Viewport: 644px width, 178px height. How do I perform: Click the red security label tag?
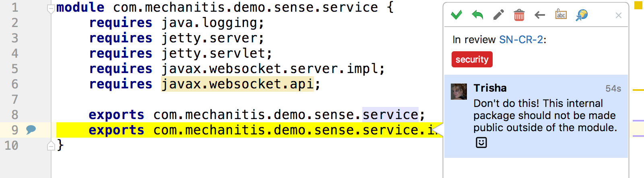[472, 59]
